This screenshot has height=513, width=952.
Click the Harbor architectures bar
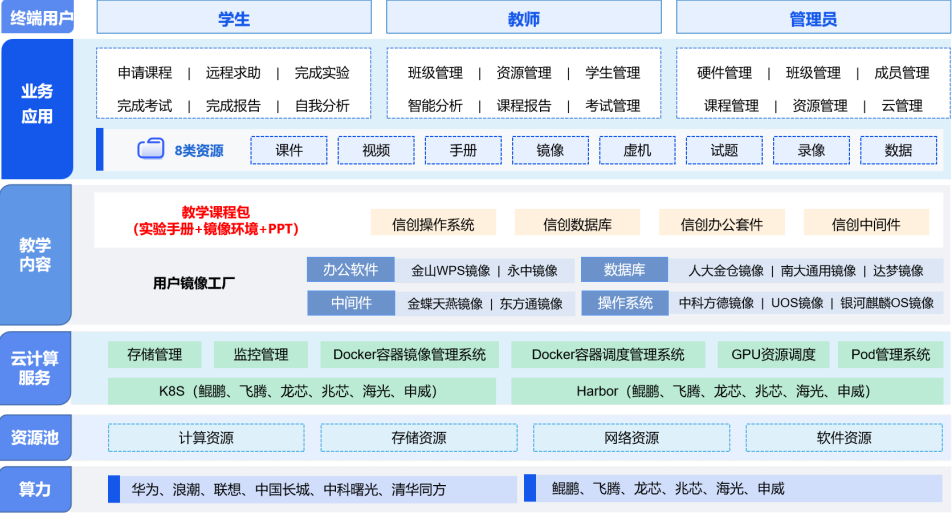727,391
